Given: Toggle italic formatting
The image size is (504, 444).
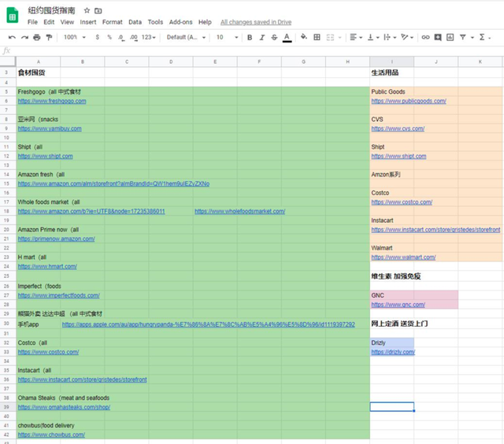Looking at the screenshot, I should tap(262, 38).
